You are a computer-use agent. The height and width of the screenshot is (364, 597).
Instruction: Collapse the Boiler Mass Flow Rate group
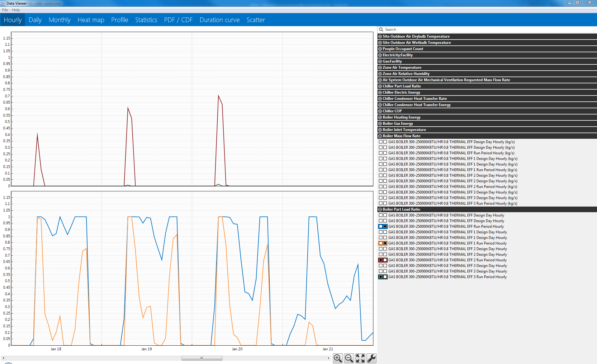(x=380, y=136)
